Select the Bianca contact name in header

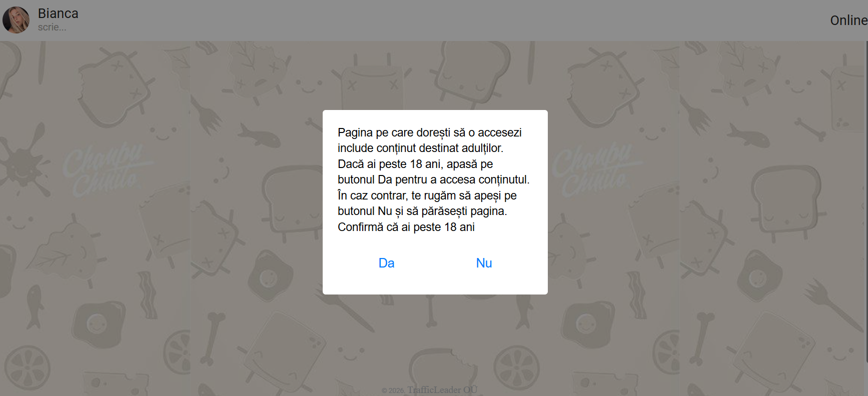pyautogui.click(x=58, y=13)
